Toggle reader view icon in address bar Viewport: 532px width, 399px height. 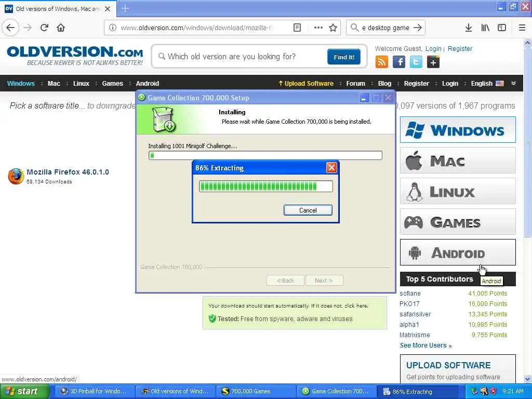(297, 28)
